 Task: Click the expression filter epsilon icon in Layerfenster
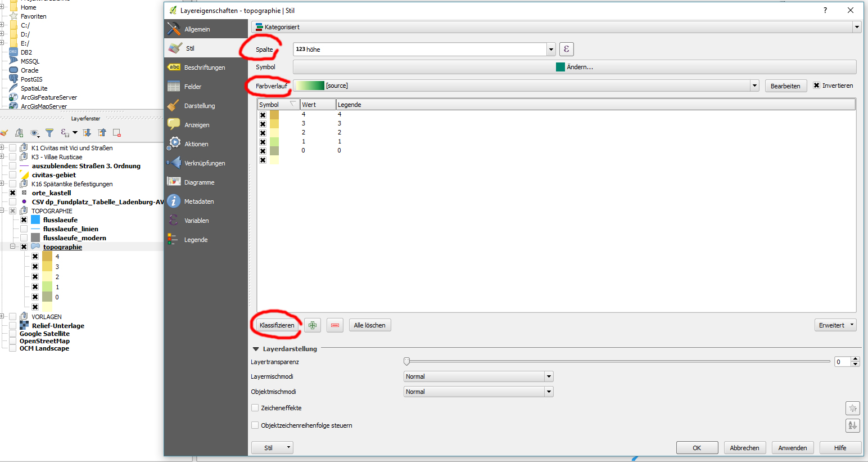click(65, 133)
